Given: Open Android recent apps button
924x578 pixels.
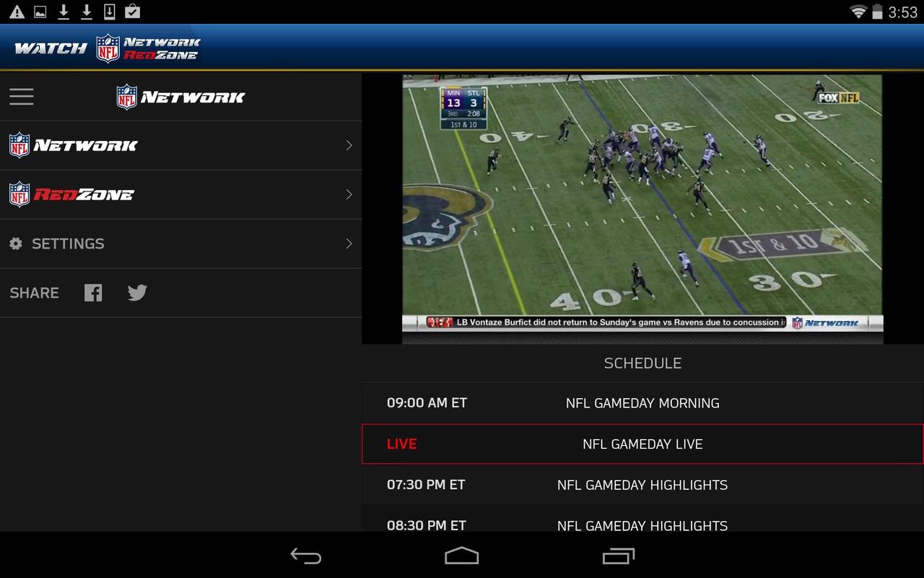Looking at the screenshot, I should coord(618,556).
